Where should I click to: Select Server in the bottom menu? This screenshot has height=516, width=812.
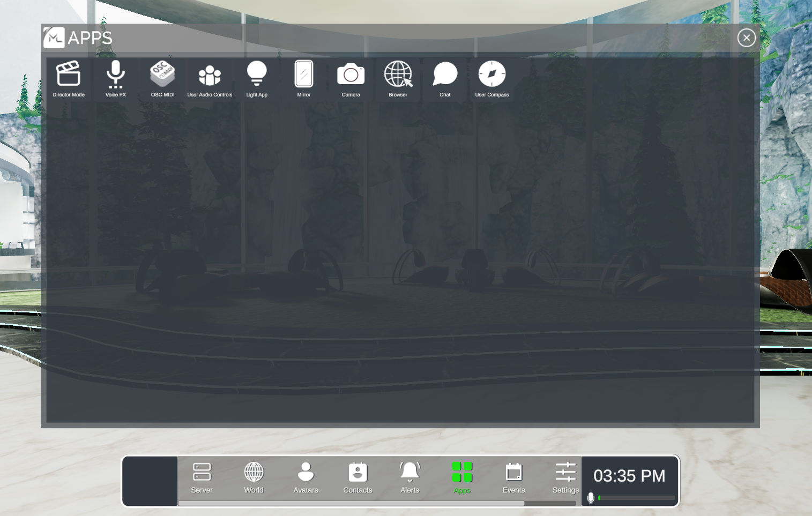(202, 478)
